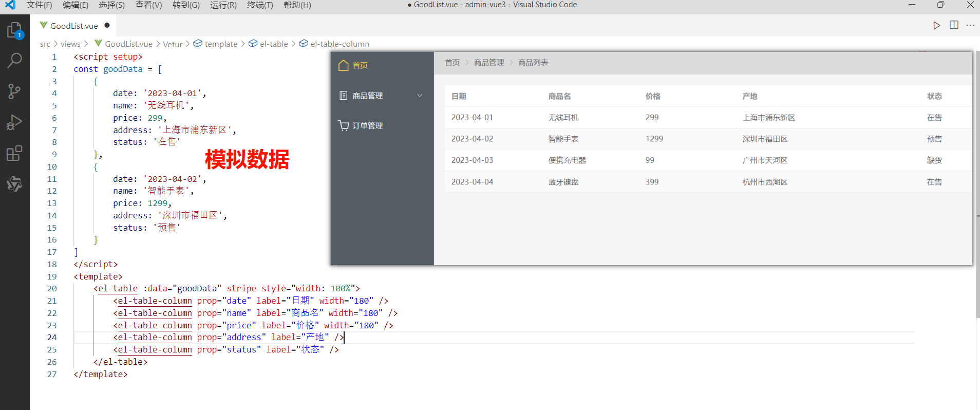The height and width of the screenshot is (410, 980).
Task: Expand the 商品管理 submenu arrow
Action: (420, 96)
